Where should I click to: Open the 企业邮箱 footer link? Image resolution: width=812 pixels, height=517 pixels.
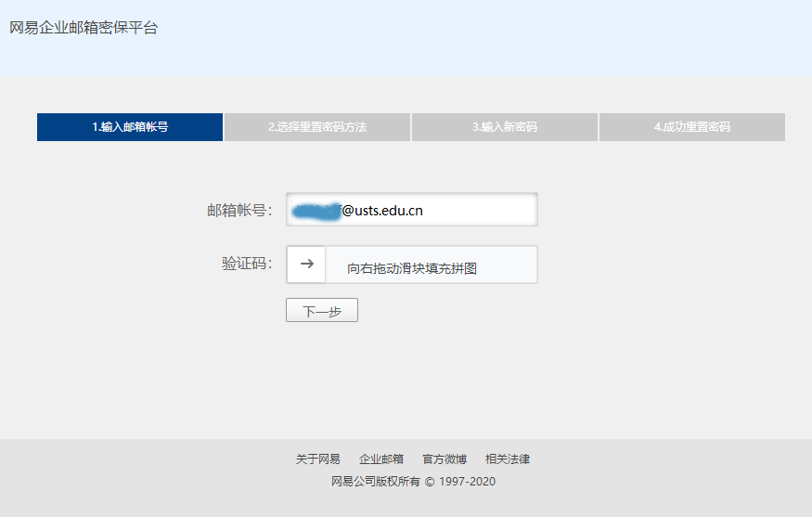pos(381,459)
